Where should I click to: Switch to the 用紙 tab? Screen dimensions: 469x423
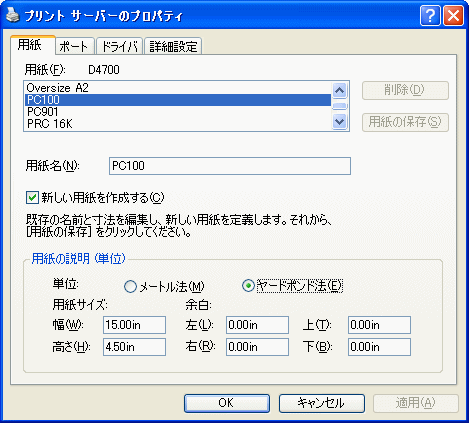pos(33,45)
